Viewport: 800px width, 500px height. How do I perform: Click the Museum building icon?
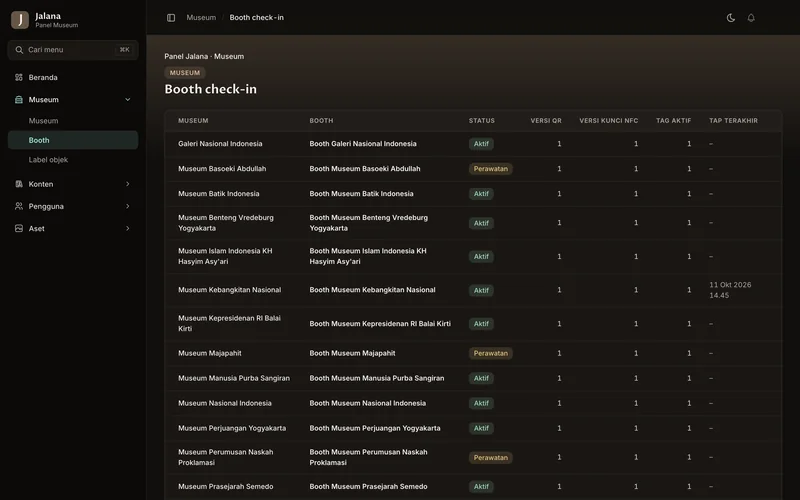[x=19, y=100]
